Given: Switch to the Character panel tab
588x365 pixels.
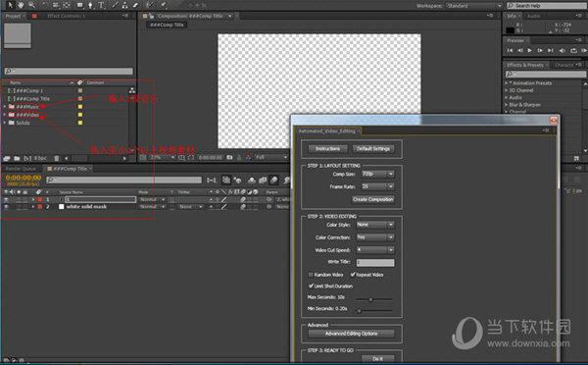Looking at the screenshot, I should [564, 65].
